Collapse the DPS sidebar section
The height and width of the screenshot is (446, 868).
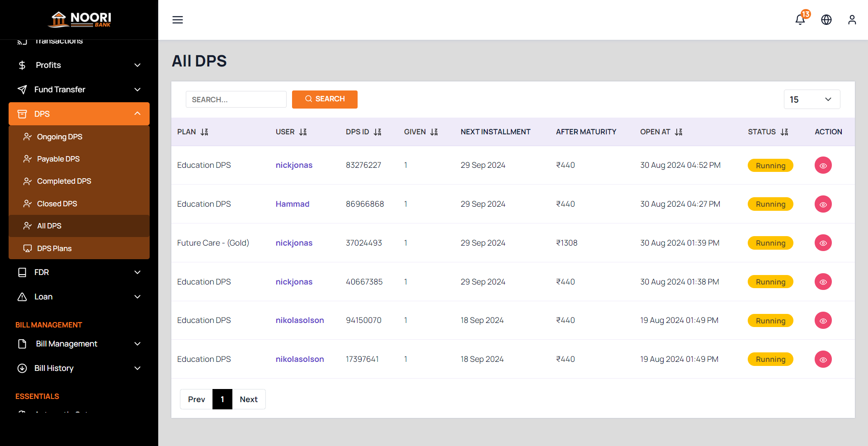pyautogui.click(x=79, y=114)
